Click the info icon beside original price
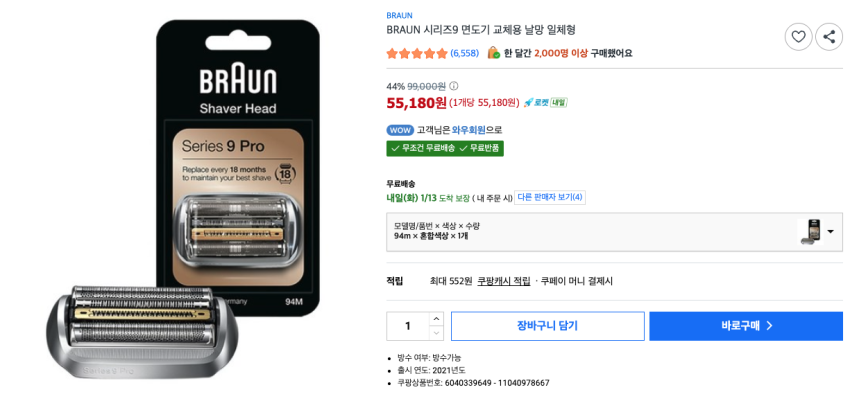Viewport: 850px width, 401px height. click(454, 86)
